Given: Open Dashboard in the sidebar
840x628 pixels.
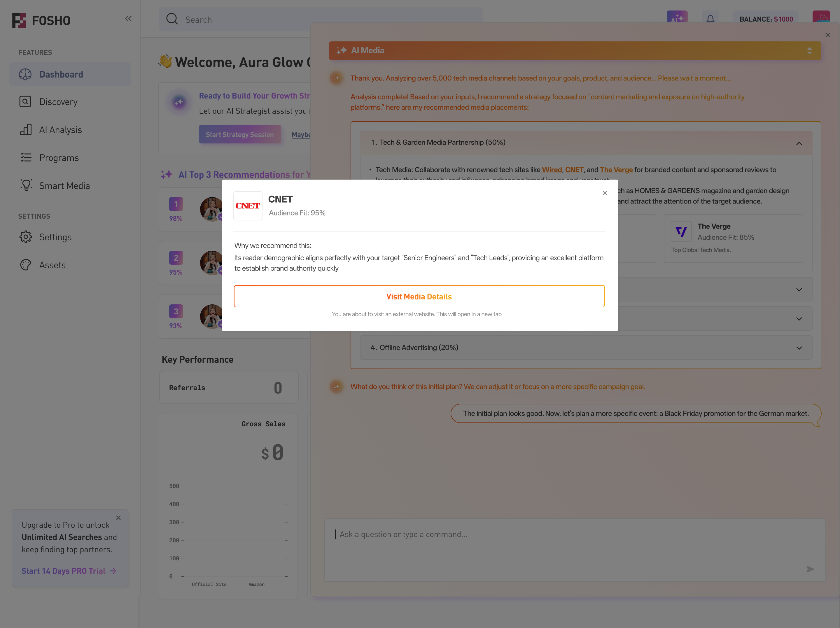Looking at the screenshot, I should (70, 74).
